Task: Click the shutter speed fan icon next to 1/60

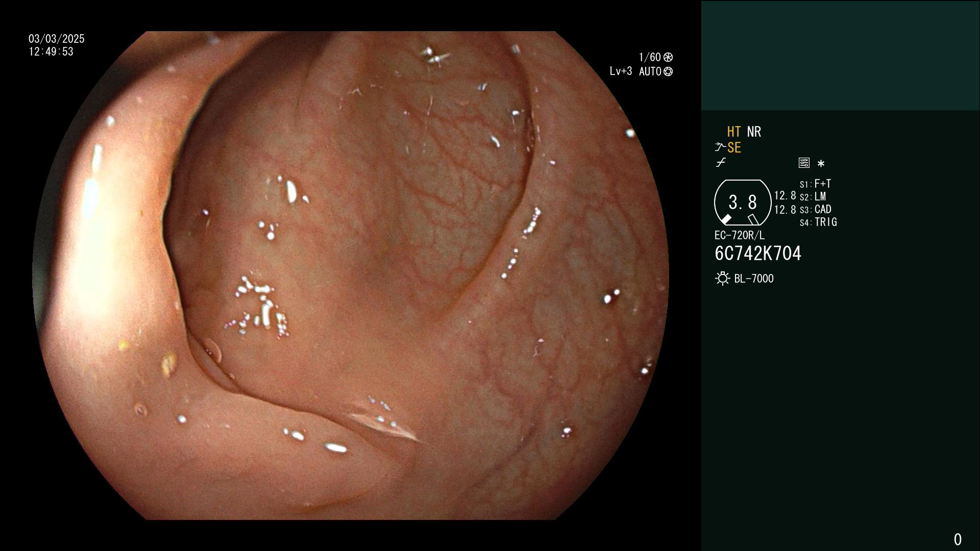Action: tap(668, 57)
